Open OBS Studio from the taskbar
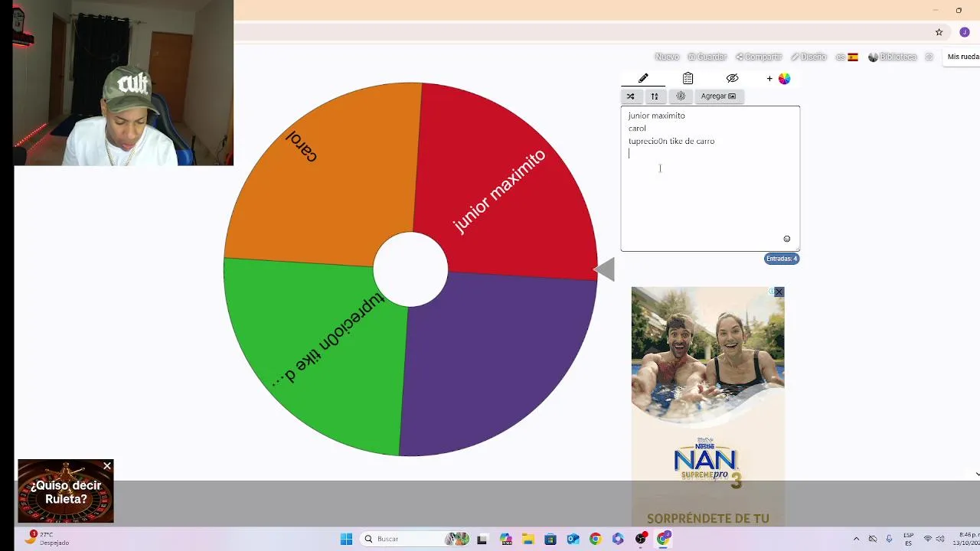The image size is (980, 551). tap(641, 539)
